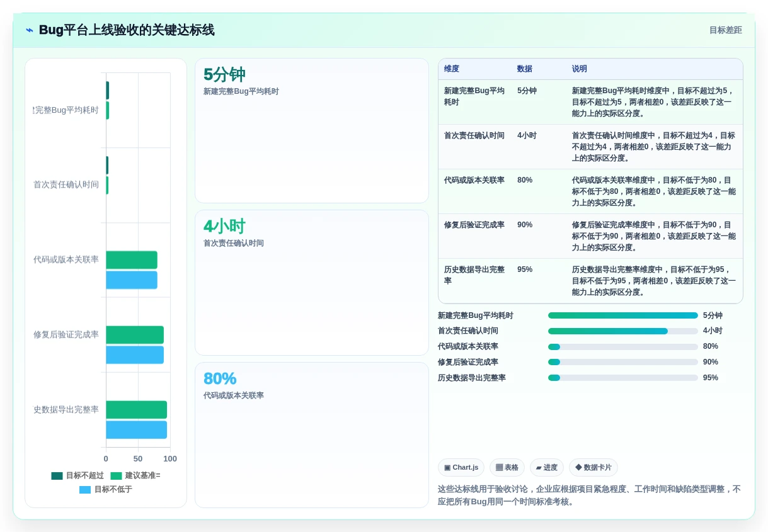This screenshot has height=532, width=768.
Task: Click the chart x-axis 100 label
Action: pyautogui.click(x=170, y=459)
